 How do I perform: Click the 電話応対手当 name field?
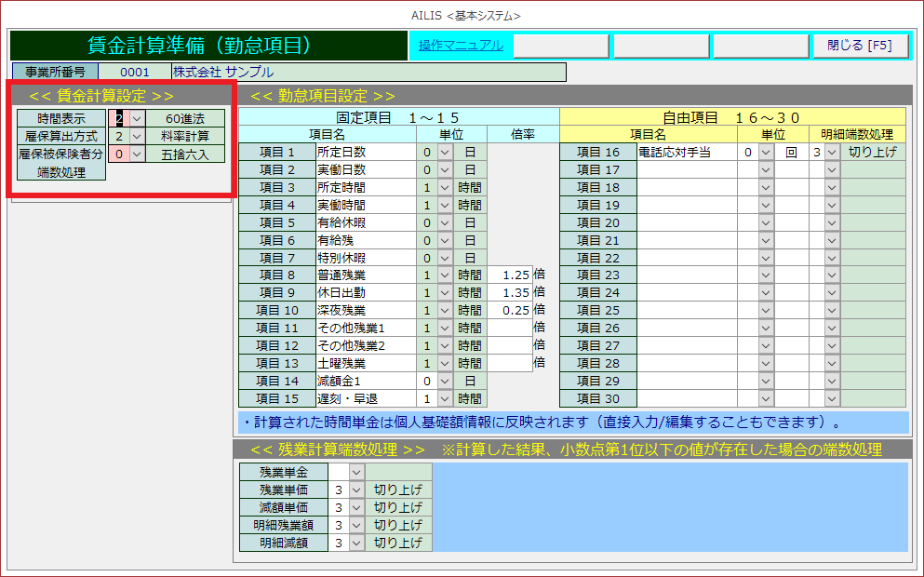point(688,152)
